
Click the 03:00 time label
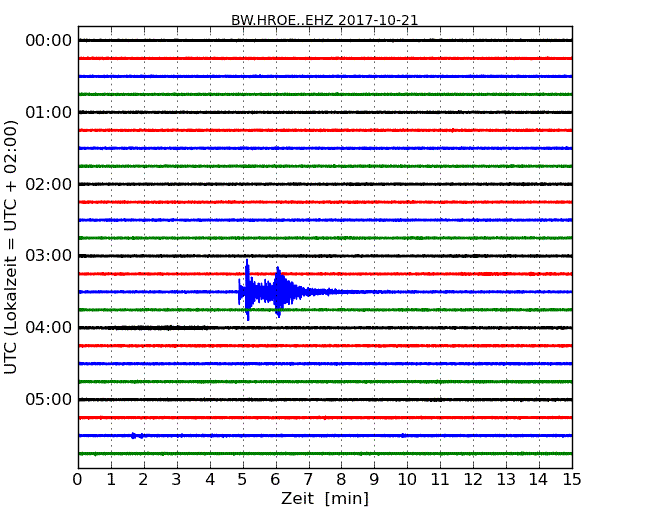(x=49, y=255)
